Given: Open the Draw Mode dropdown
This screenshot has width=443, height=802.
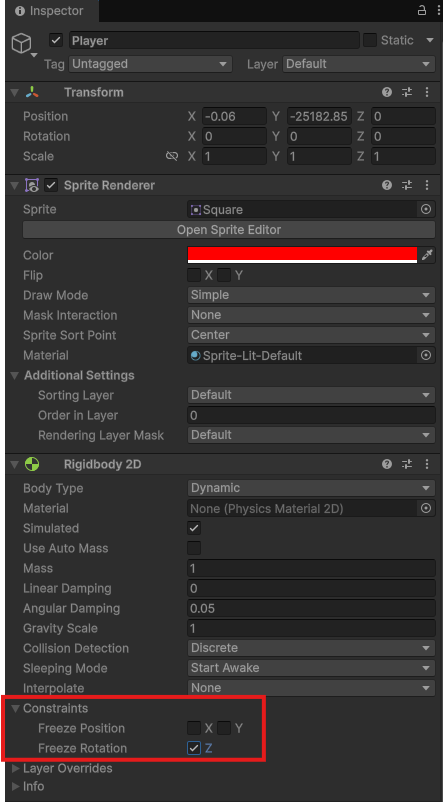Looking at the screenshot, I should pyautogui.click(x=311, y=295).
